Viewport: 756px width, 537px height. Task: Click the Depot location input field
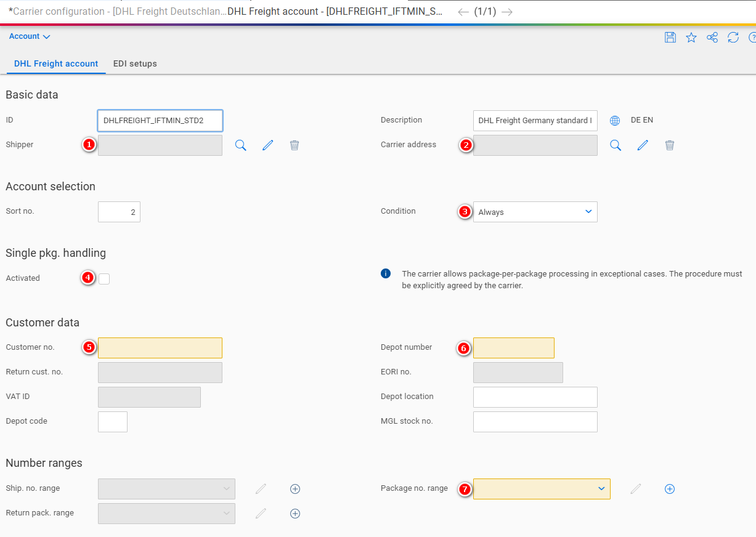click(535, 397)
